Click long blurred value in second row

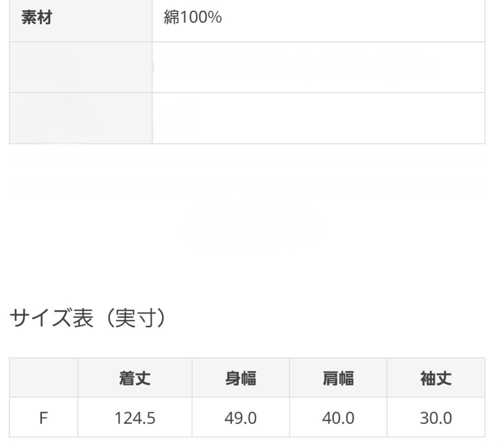(x=295, y=68)
